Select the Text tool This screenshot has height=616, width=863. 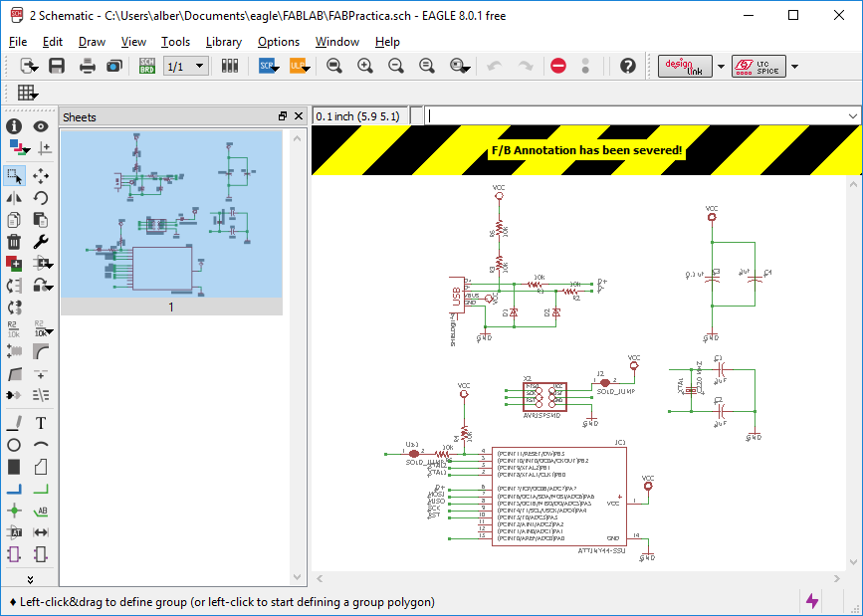point(41,423)
